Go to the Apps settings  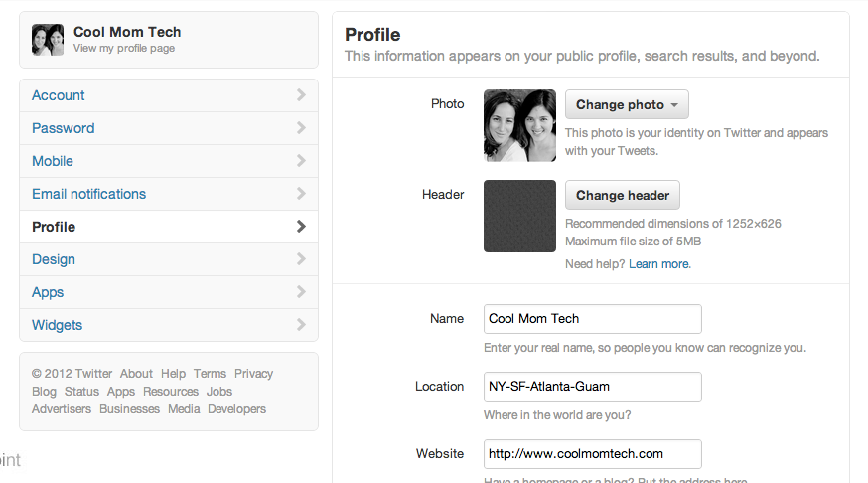(x=169, y=292)
